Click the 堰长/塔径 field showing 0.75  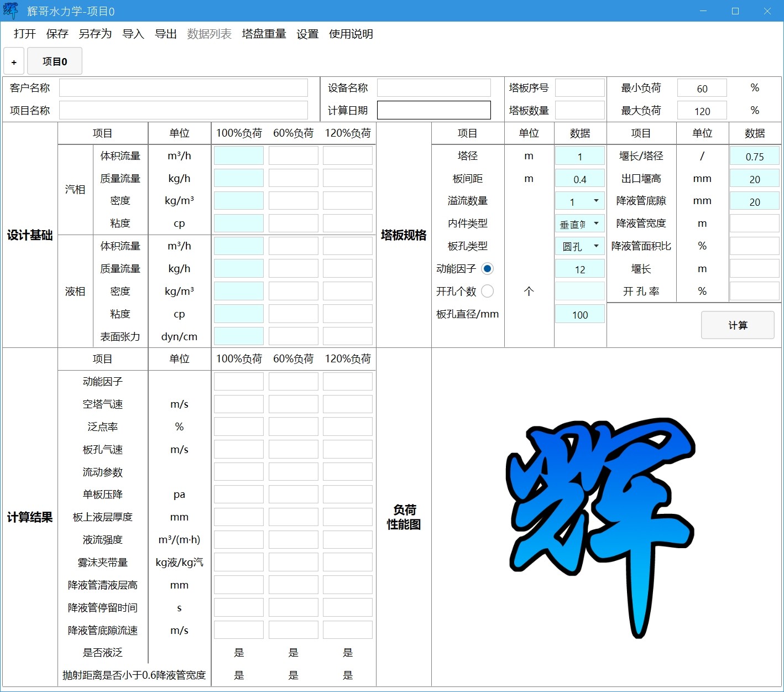(755, 156)
